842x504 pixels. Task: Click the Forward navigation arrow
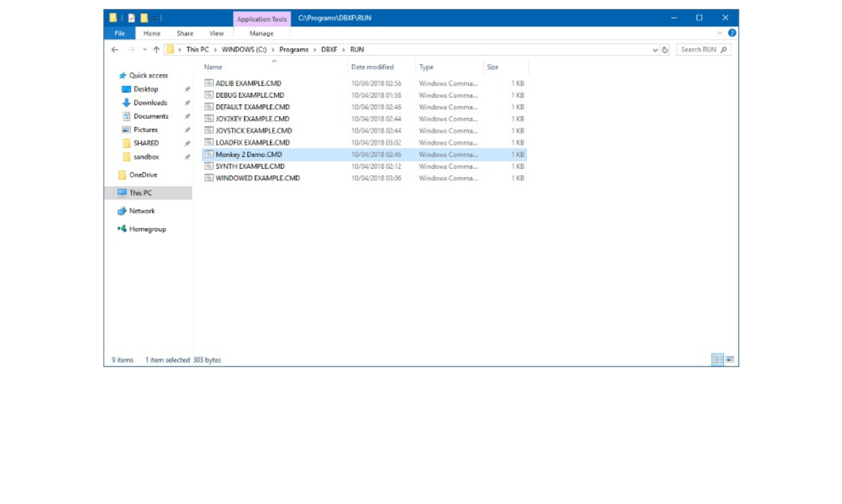click(x=131, y=50)
